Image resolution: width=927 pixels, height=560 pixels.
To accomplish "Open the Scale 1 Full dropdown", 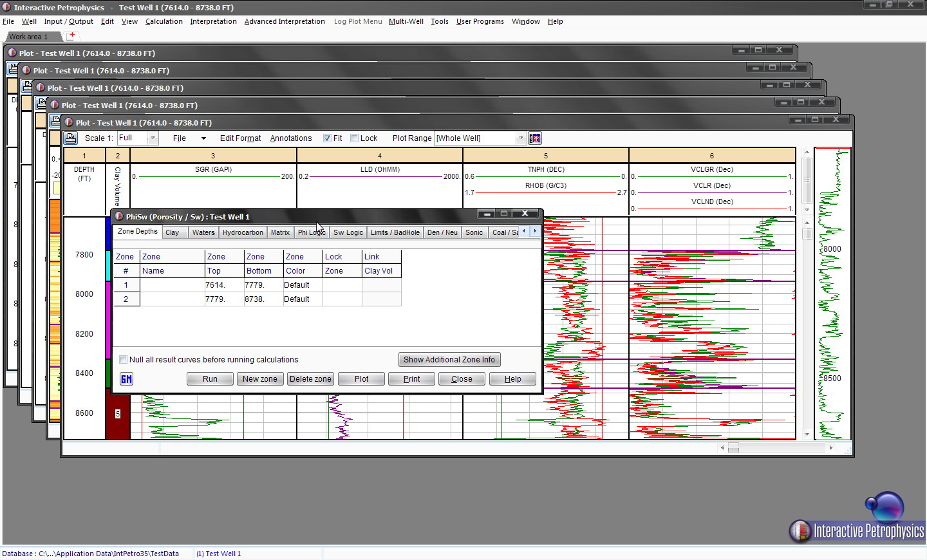I will 153,138.
